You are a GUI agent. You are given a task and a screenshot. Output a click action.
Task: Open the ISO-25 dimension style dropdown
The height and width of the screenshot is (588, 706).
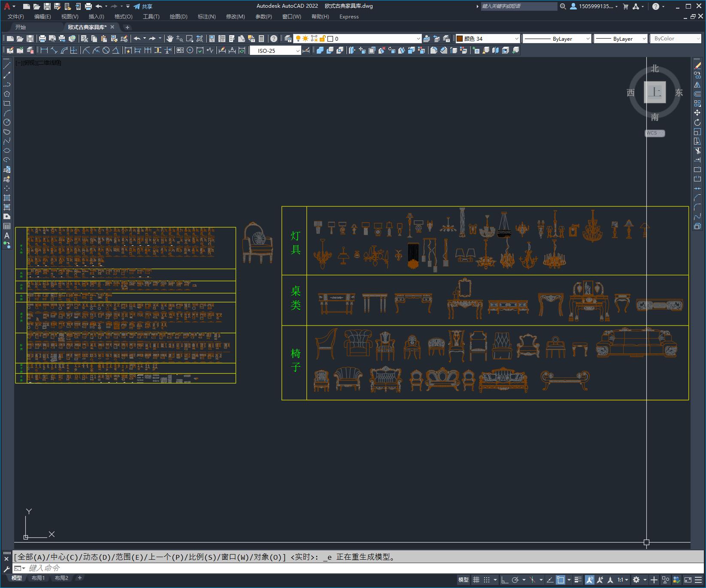pos(275,51)
